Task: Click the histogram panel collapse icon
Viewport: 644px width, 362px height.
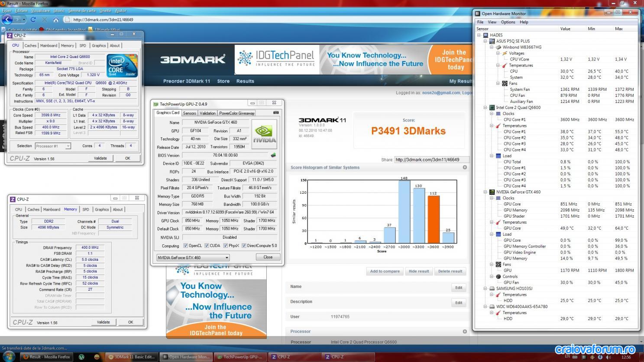Action: pyautogui.click(x=465, y=167)
